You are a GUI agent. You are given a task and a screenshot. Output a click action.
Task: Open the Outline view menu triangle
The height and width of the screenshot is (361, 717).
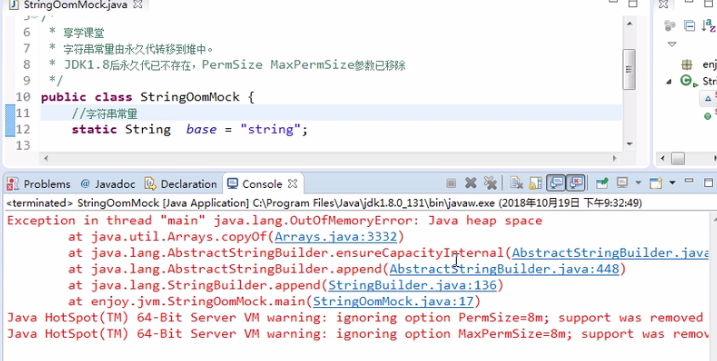click(x=672, y=44)
